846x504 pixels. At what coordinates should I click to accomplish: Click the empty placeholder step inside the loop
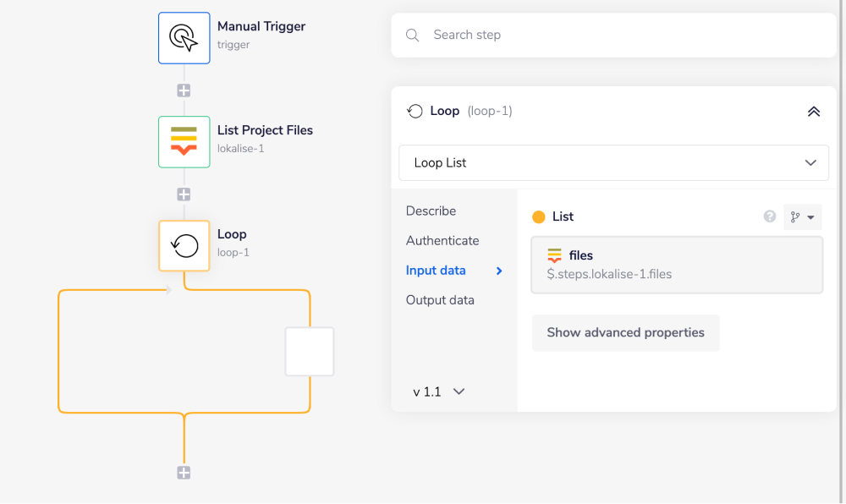pos(310,352)
